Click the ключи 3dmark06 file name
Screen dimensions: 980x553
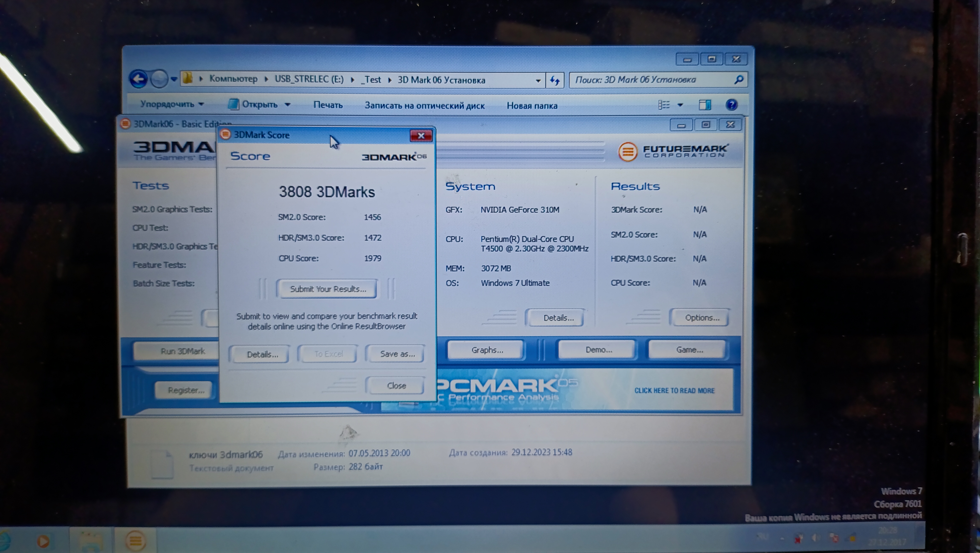[226, 454]
